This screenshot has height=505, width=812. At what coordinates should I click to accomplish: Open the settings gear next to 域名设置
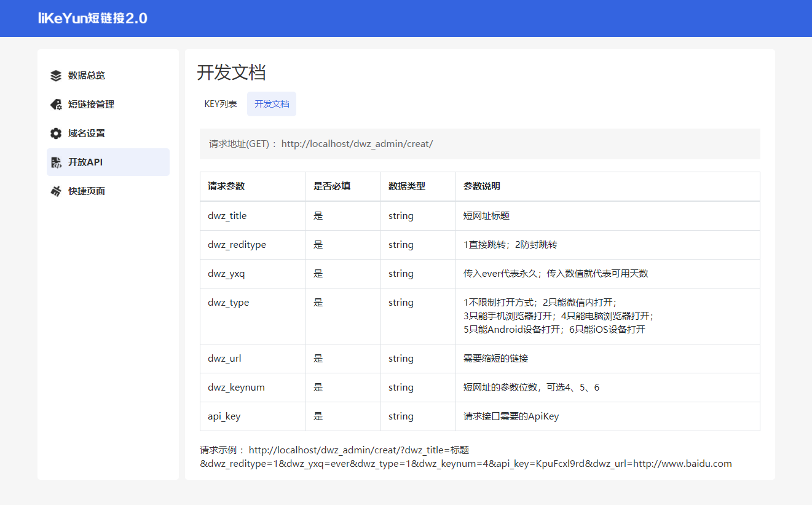pos(55,133)
